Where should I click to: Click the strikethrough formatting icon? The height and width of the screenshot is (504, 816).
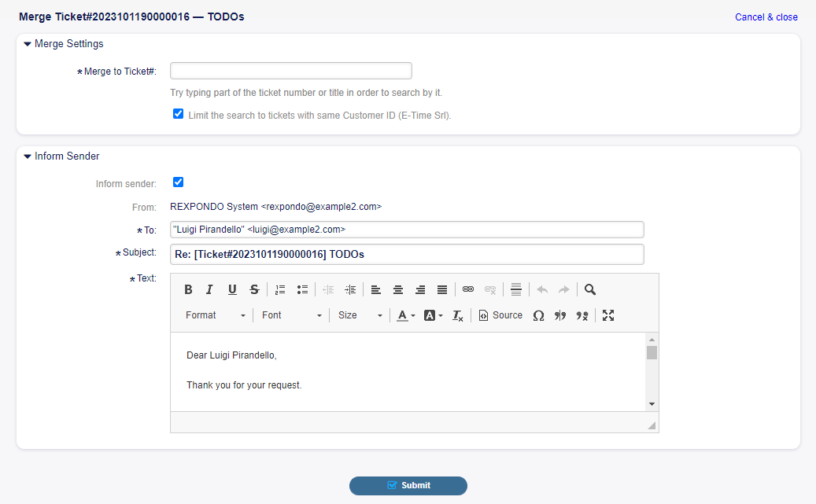click(254, 289)
